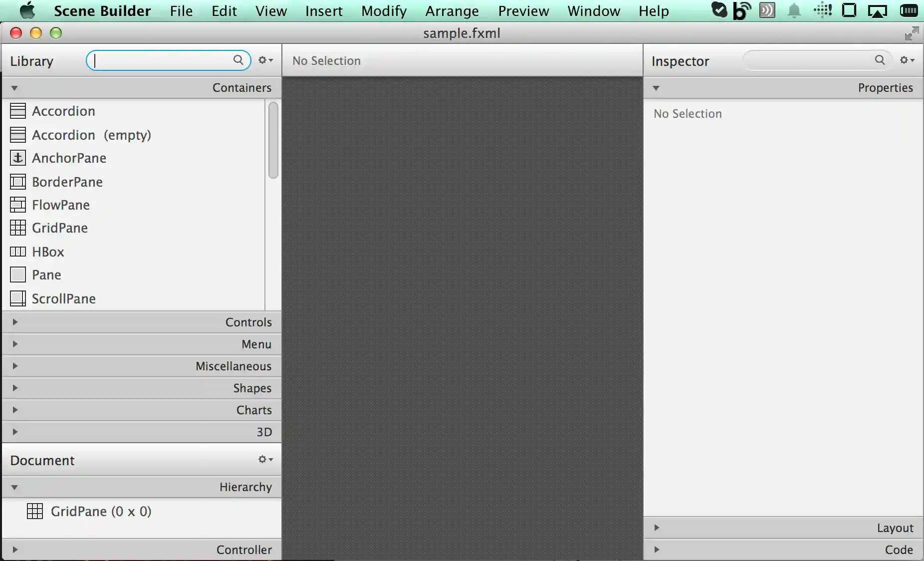Screen dimensions: 924x561
Task: Expand the Menu library section
Action: click(15, 344)
